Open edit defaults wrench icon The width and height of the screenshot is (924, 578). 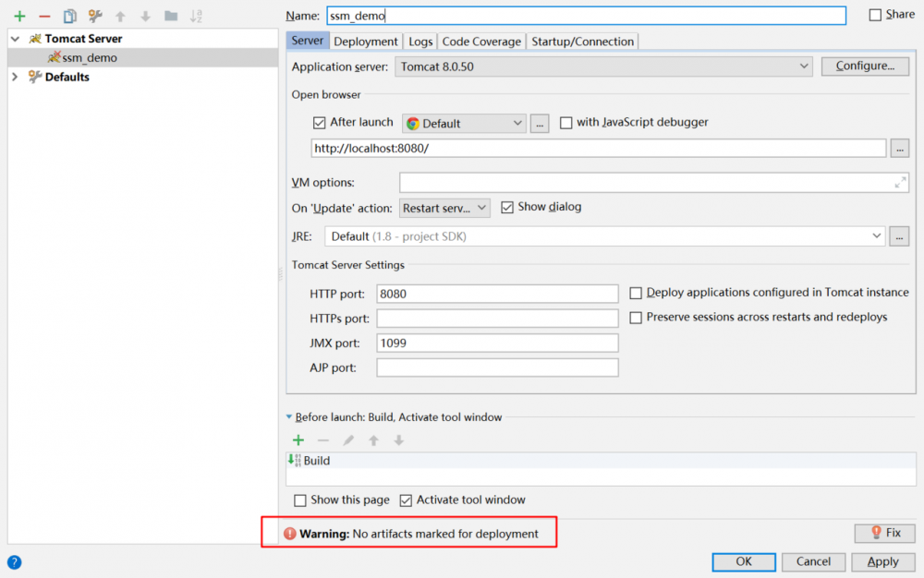(95, 16)
